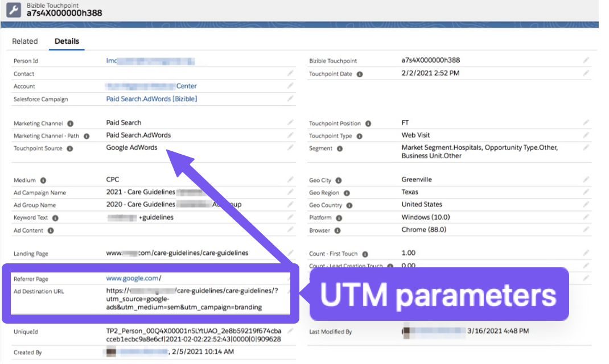Screen dimensions: 609x364
Task: Click the Paid Search.AdWords channel path value
Action: (x=139, y=135)
